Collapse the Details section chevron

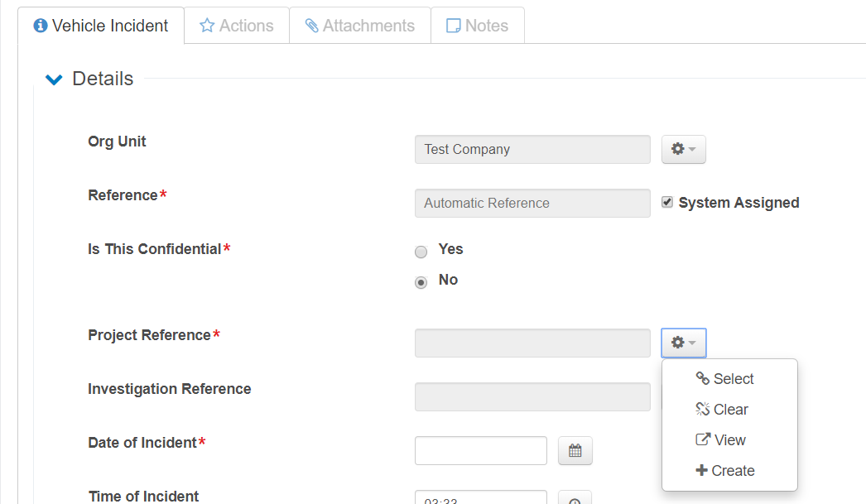[x=54, y=79]
